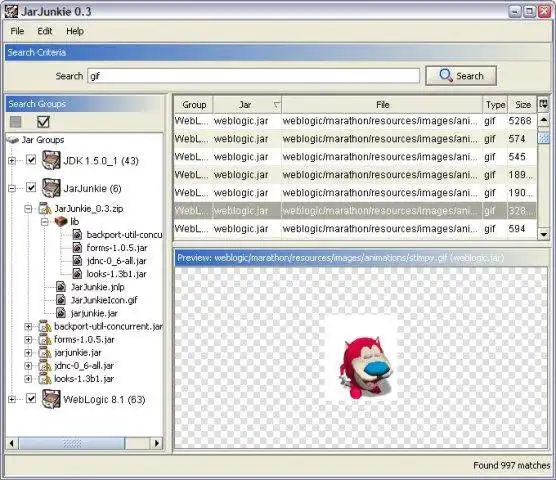The width and height of the screenshot is (556, 480).
Task: Select the 'Found 997 matches' status text
Action: point(511,465)
